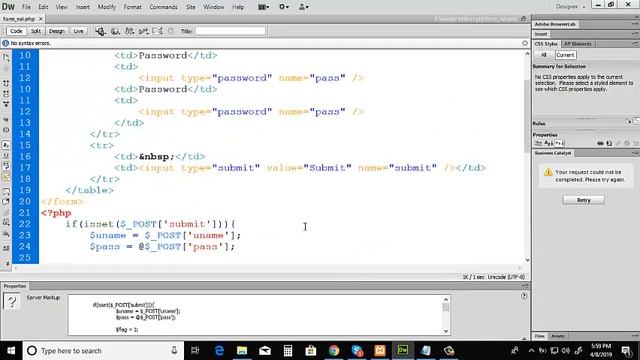The height and width of the screenshot is (360, 640).
Task: Switch to the AP Elements tab
Action: [x=578, y=44]
